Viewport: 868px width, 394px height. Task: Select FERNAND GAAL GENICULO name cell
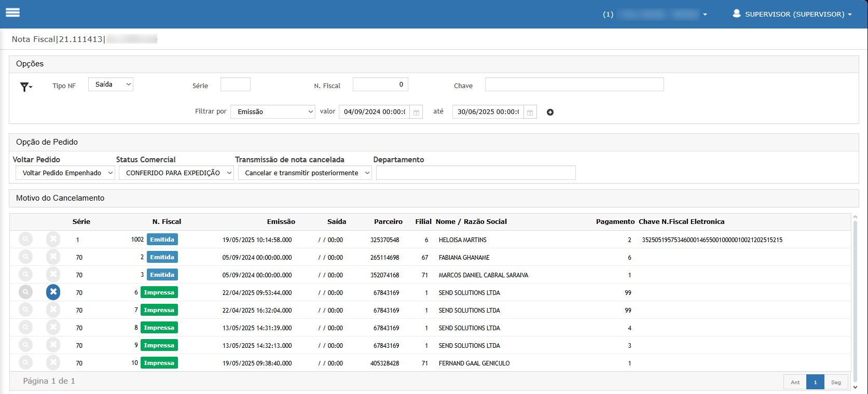(474, 363)
